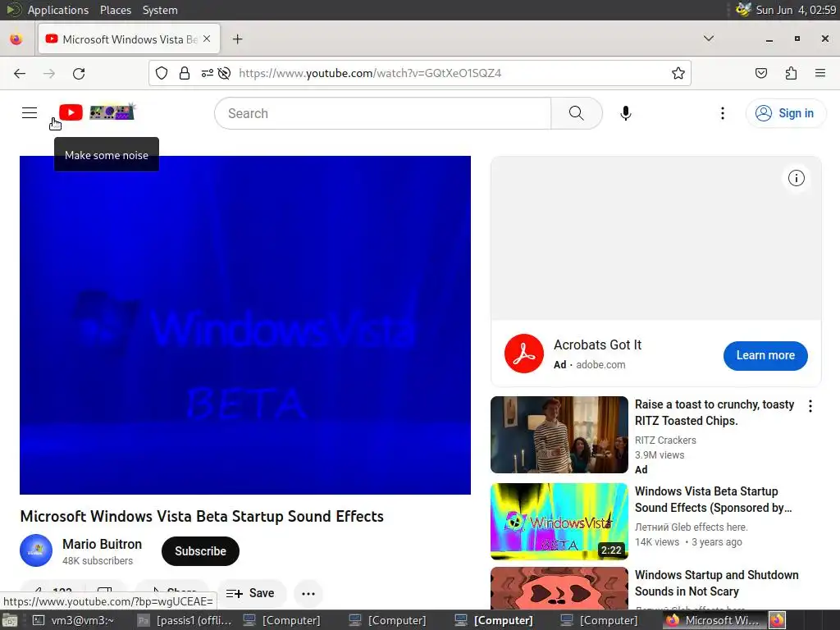Screen dimensions: 840x630
Task: Click the magnifier search button
Action: point(577,113)
